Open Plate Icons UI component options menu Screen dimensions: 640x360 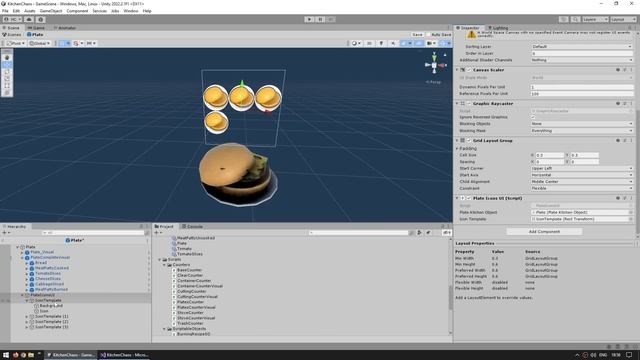pos(631,198)
